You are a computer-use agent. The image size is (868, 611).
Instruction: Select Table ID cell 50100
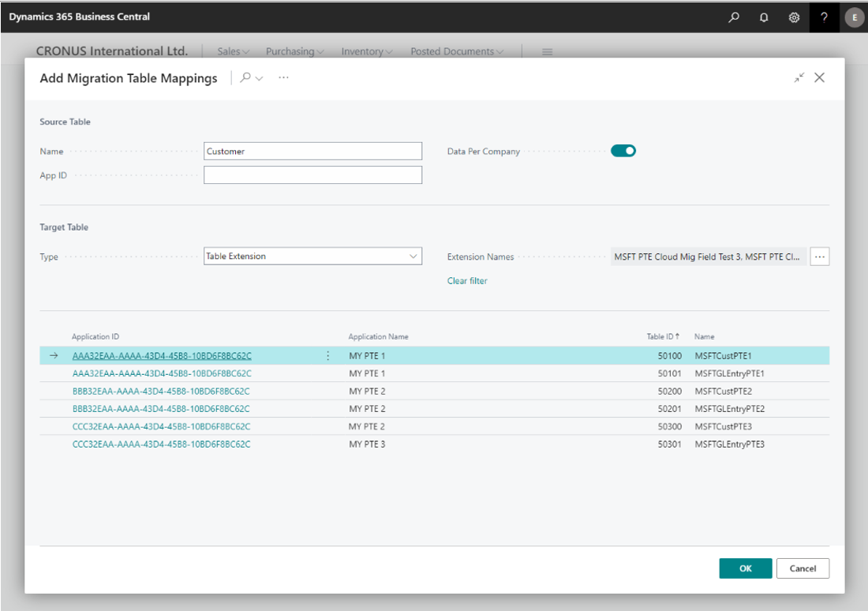coord(669,356)
